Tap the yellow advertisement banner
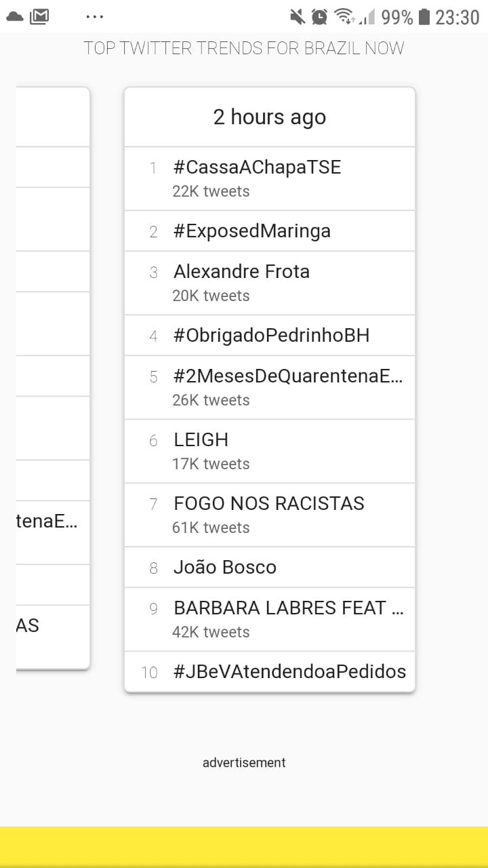The image size is (488, 868). [x=244, y=847]
